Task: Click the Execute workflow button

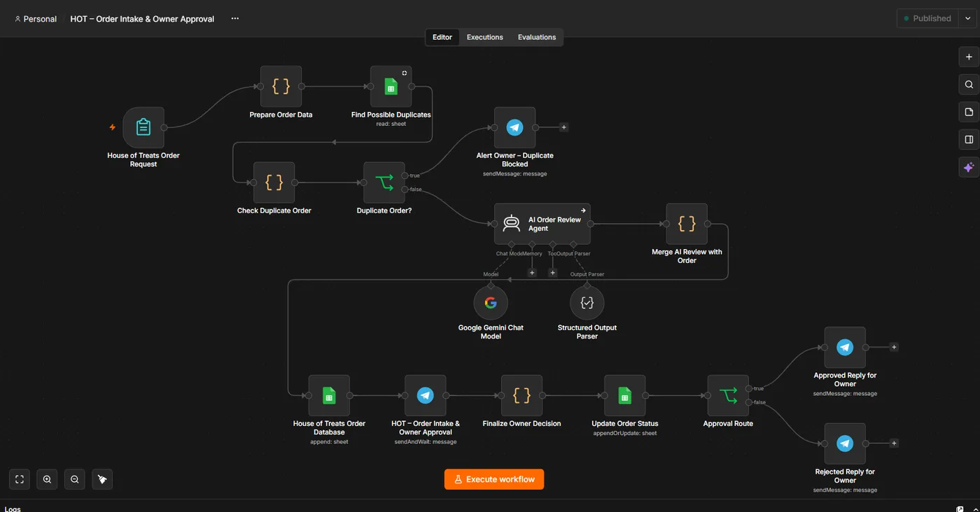Action: click(x=494, y=479)
